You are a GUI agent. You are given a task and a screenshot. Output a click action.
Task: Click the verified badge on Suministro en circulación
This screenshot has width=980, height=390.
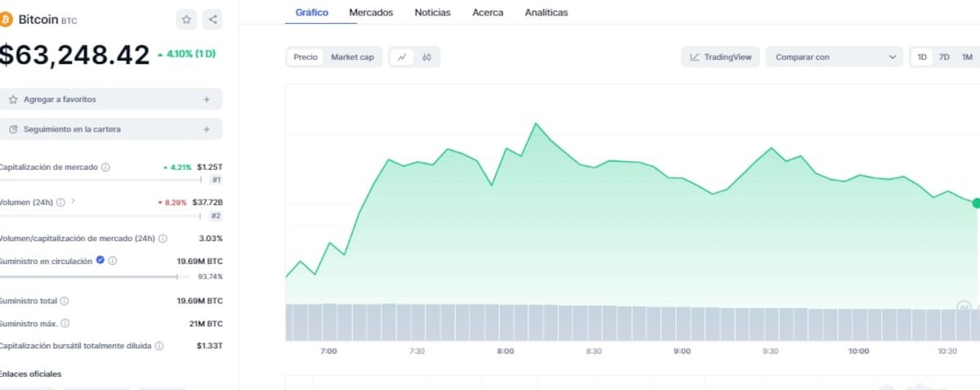[x=100, y=260]
